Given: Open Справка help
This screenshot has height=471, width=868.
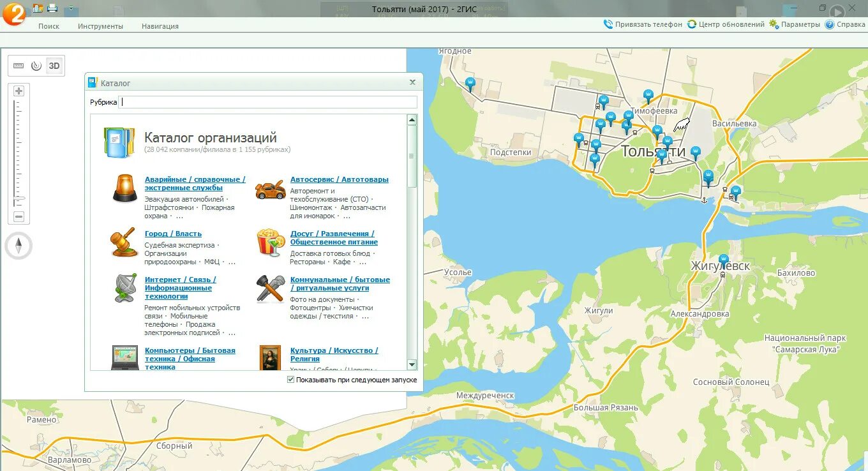Looking at the screenshot, I should coord(845,24).
